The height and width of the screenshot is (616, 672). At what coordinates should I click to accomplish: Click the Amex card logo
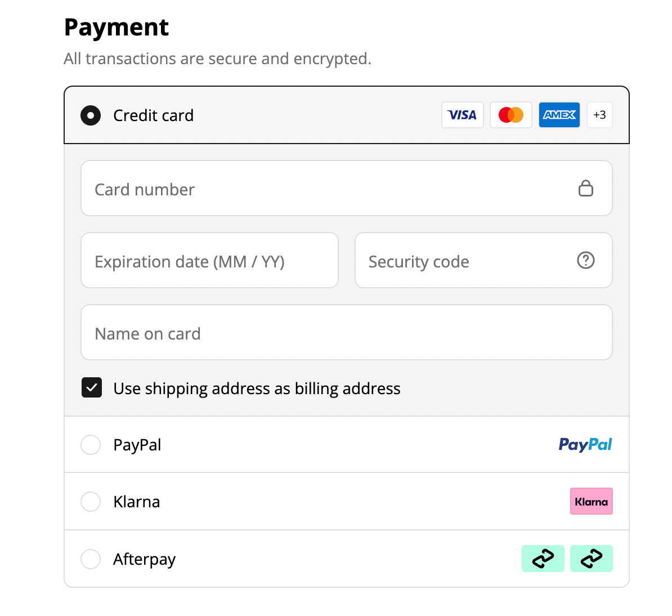point(559,115)
